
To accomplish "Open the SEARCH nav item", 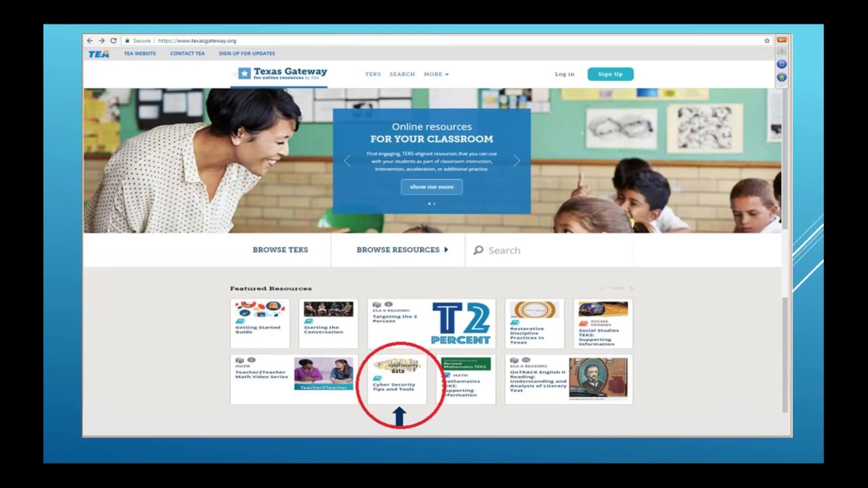I will (402, 74).
